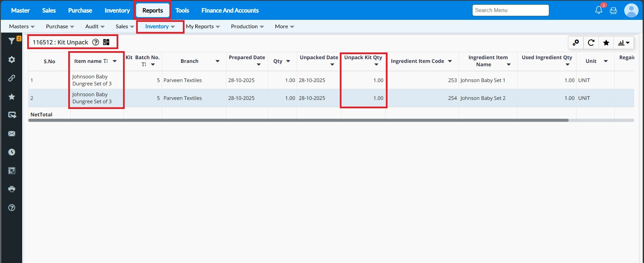644x263 pixels.
Task: Click the help icon next to Kit Unpack title
Action: (x=96, y=42)
